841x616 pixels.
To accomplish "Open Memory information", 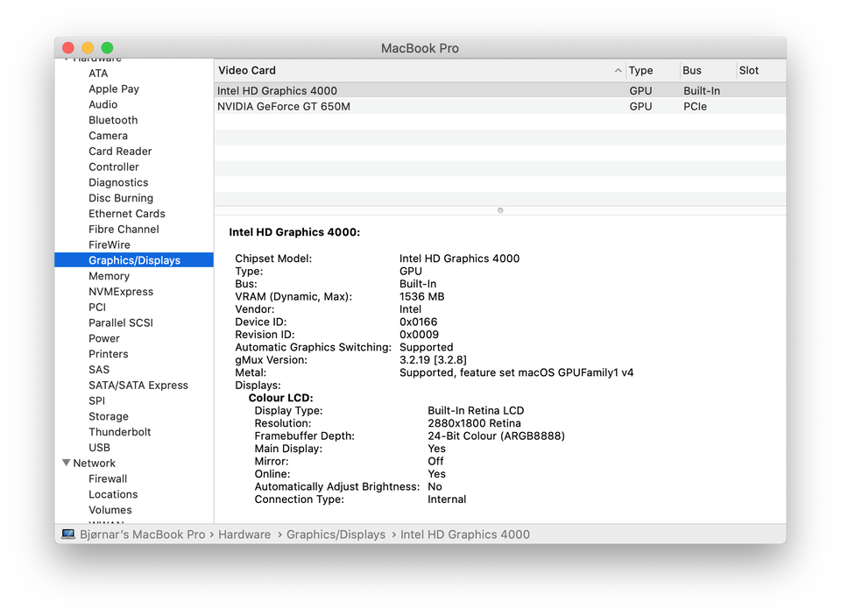I will tap(109, 275).
